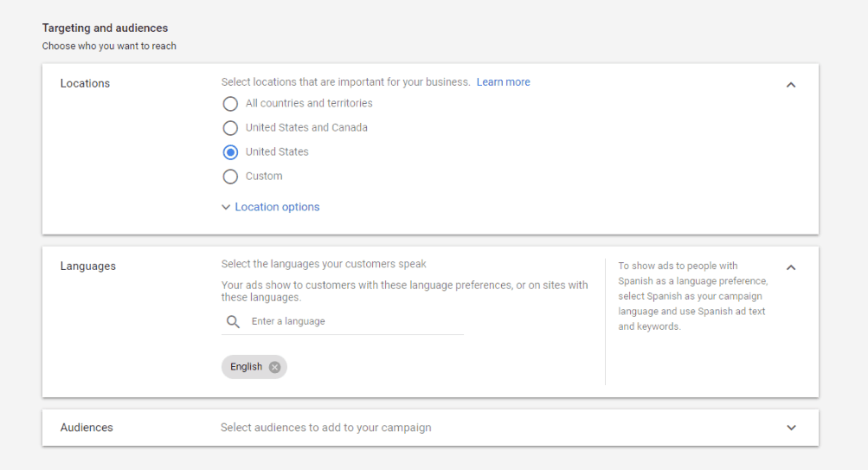The height and width of the screenshot is (470, 868).
Task: Expand Location options link
Action: (x=277, y=207)
